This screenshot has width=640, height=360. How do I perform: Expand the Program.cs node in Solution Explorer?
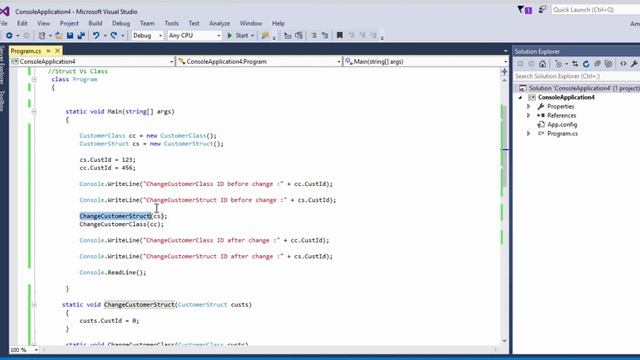click(529, 133)
